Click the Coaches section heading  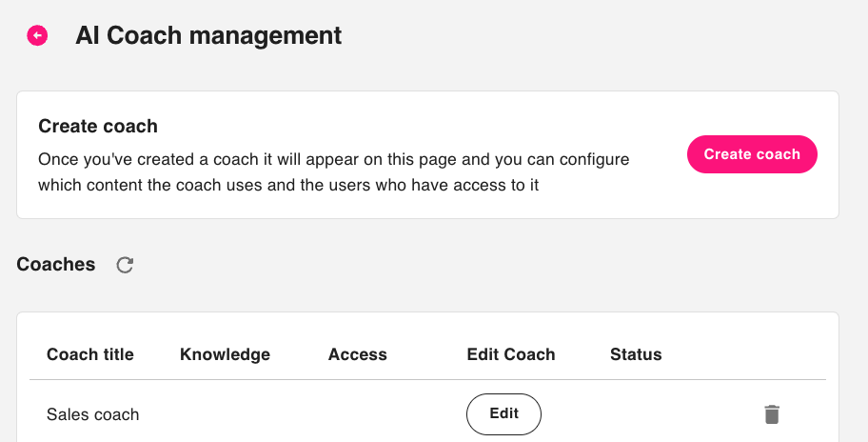pos(56,265)
